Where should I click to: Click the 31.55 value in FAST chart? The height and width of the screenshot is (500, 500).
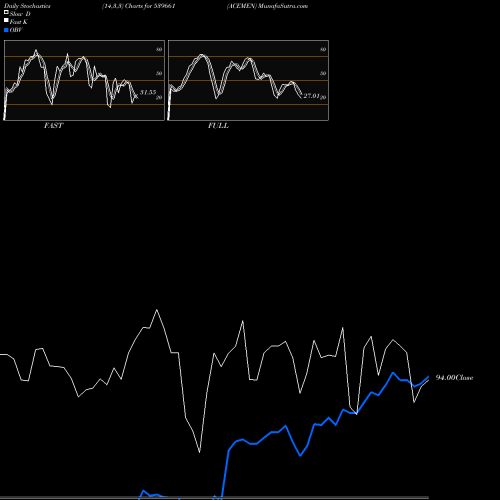(x=148, y=92)
